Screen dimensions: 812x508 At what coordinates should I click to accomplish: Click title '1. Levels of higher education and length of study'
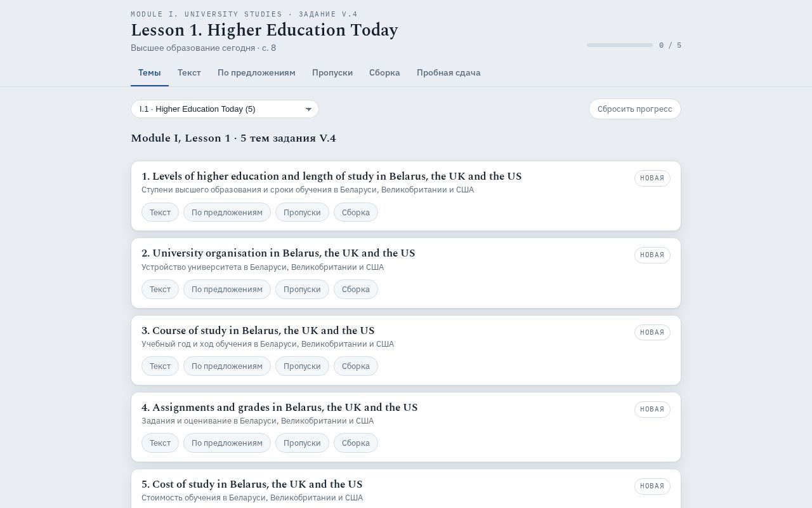click(331, 177)
